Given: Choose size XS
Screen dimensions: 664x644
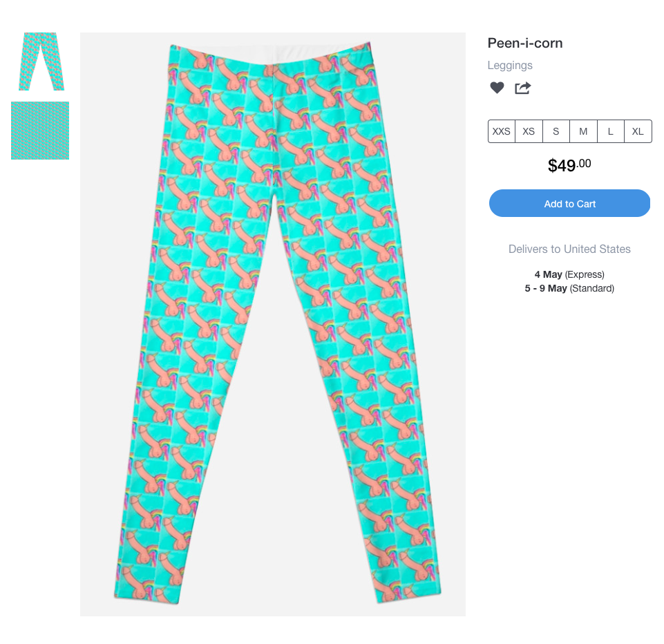Looking at the screenshot, I should pos(529,131).
